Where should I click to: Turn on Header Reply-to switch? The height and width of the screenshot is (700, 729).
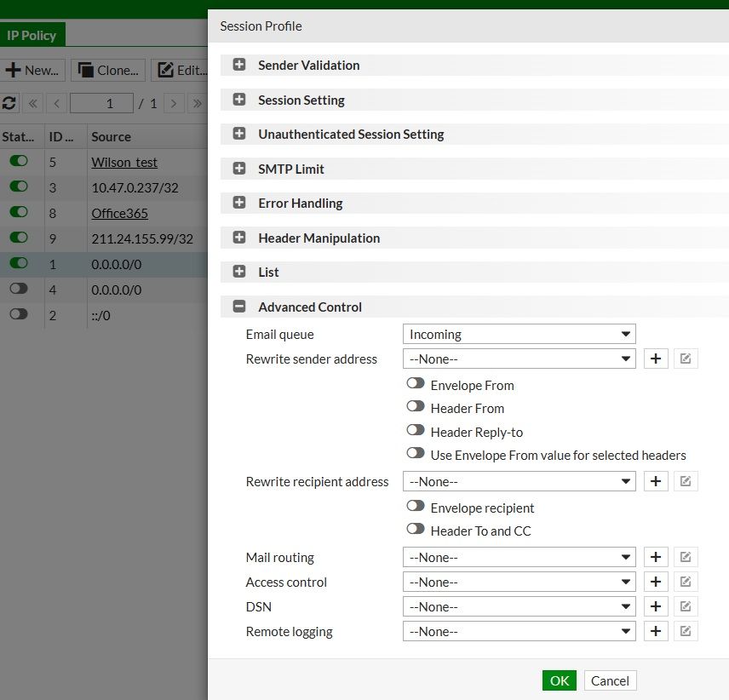416,432
